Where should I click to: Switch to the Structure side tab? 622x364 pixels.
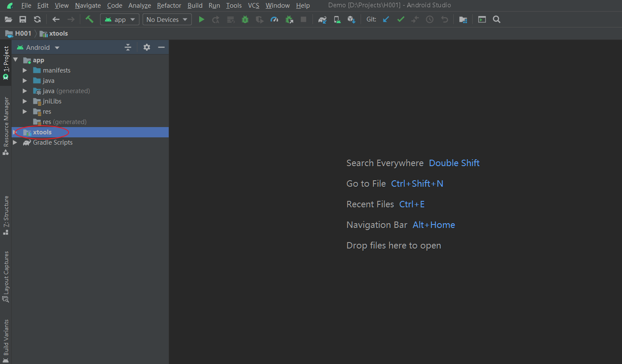click(6, 215)
